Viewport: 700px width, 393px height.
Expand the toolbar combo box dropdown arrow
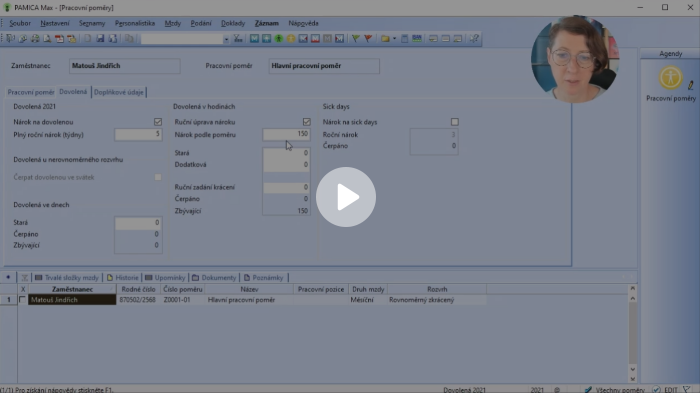[226, 39]
